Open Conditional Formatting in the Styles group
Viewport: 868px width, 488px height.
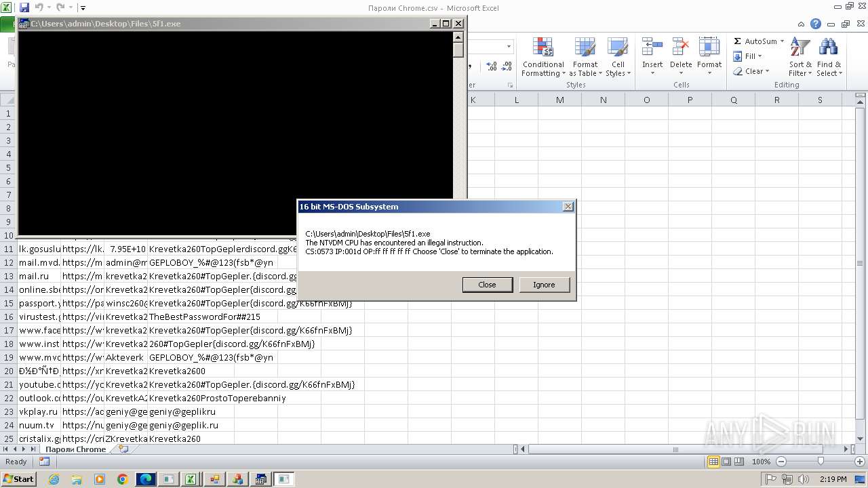click(542, 58)
